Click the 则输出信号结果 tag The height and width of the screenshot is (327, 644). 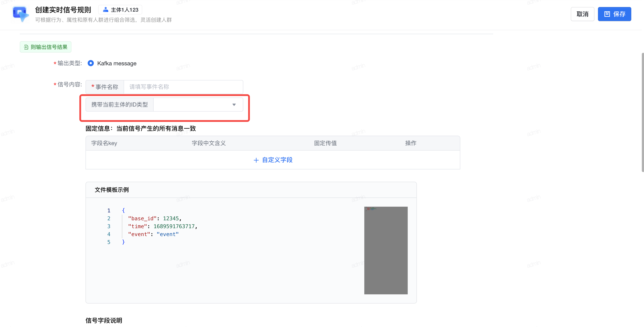[x=46, y=47]
